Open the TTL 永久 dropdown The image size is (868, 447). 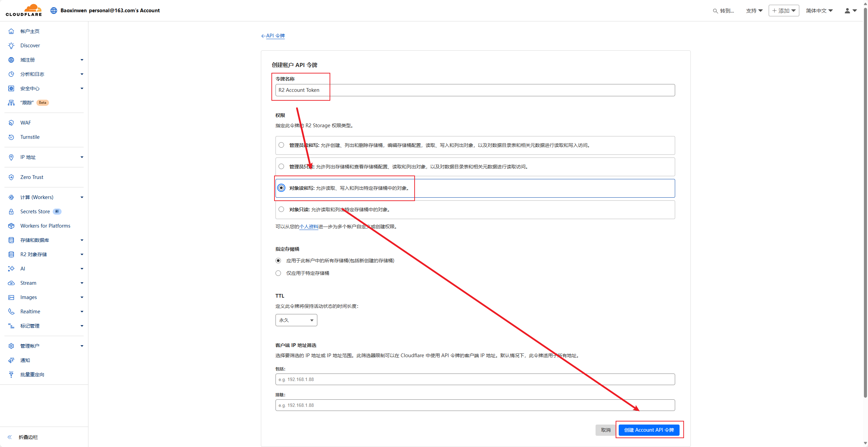pyautogui.click(x=296, y=320)
